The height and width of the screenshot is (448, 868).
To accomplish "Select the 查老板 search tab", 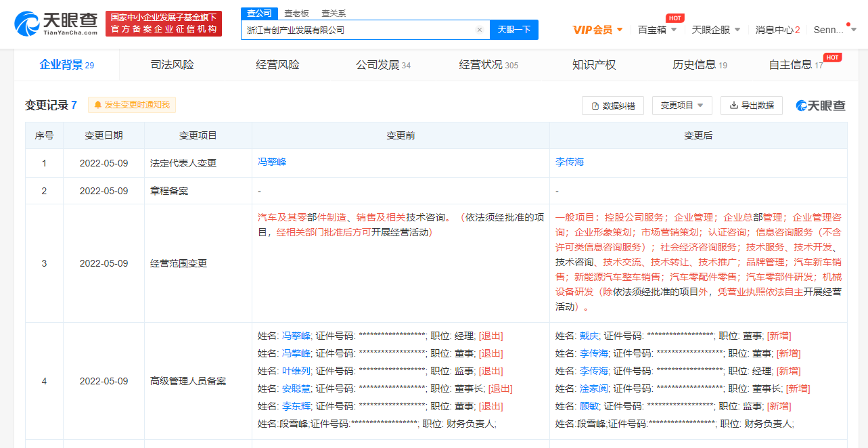I will coord(296,13).
